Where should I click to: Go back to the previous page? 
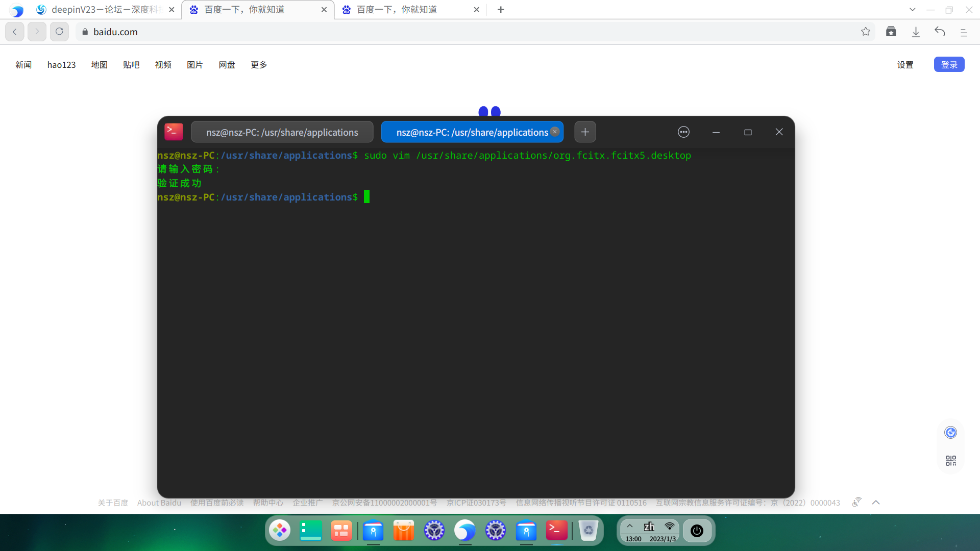tap(15, 32)
